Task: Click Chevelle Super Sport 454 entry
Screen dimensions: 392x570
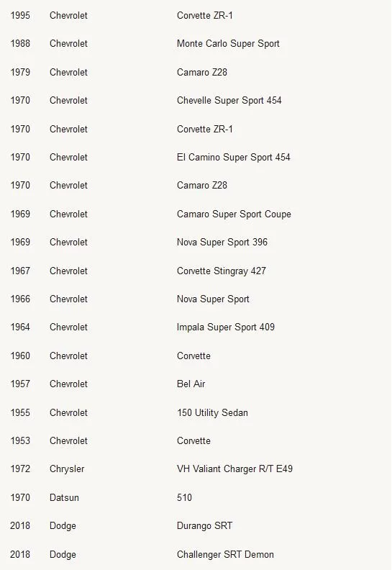Action: (x=229, y=100)
